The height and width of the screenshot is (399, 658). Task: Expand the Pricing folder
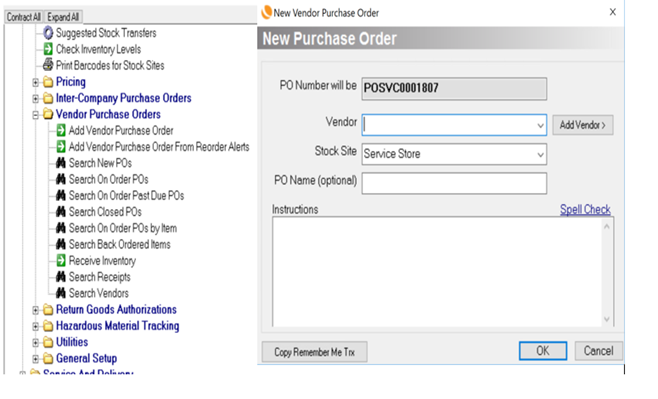36,82
